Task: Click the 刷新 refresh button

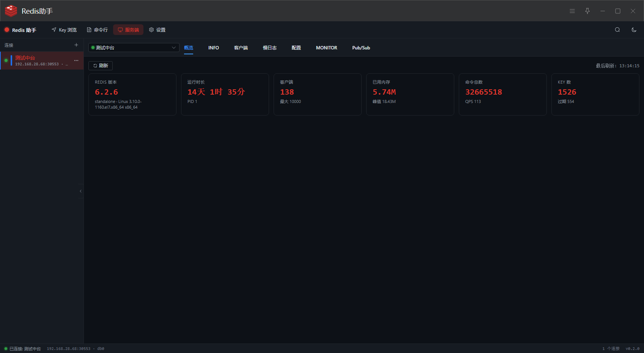Action: click(x=101, y=66)
